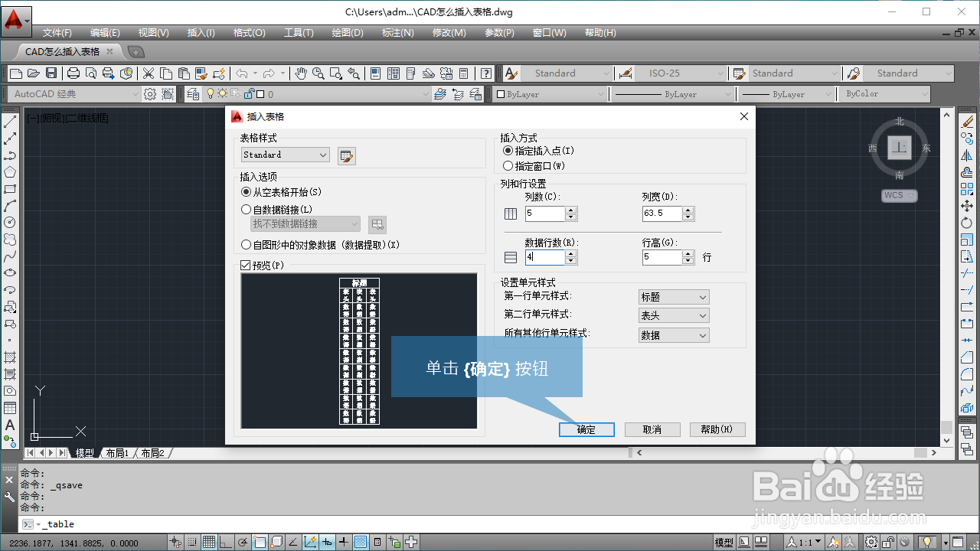Uncheck the 预览 preview checkbox

coord(246,266)
